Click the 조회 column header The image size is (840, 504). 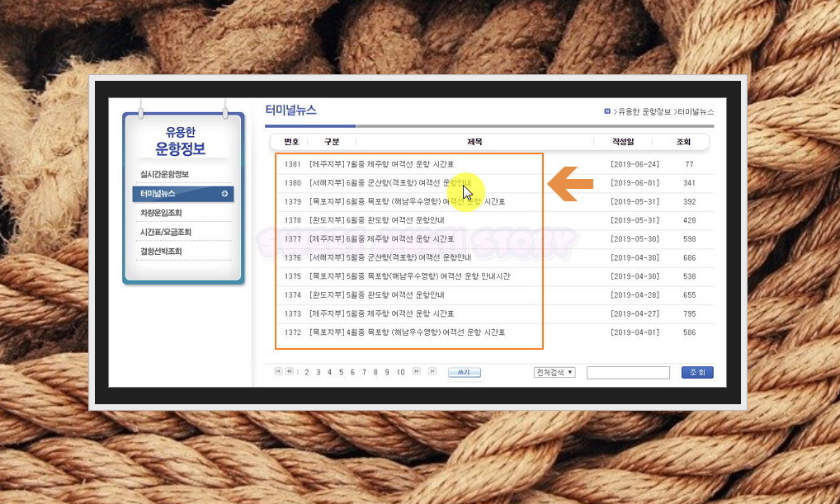[683, 141]
